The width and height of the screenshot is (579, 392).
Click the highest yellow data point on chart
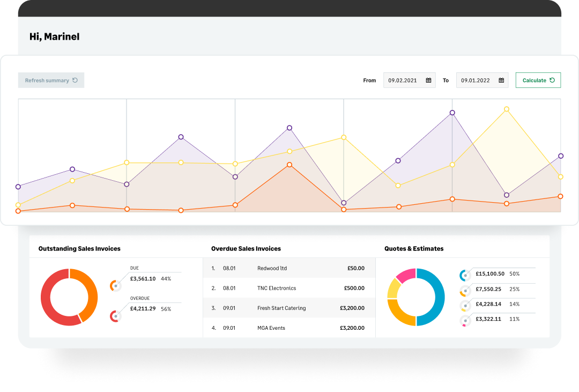coord(506,109)
